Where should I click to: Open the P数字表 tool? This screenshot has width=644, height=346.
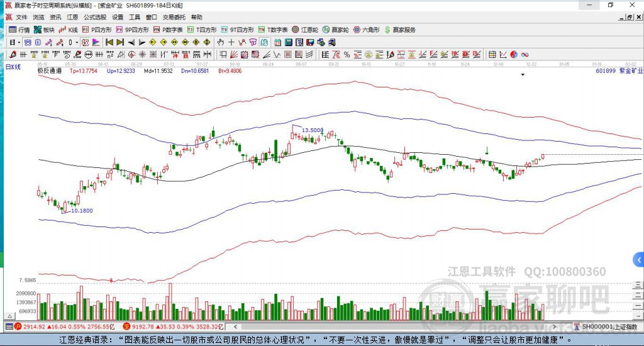click(168, 30)
